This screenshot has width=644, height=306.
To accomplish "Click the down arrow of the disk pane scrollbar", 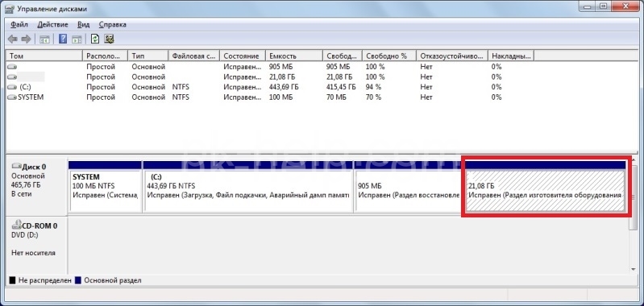I will (633, 269).
